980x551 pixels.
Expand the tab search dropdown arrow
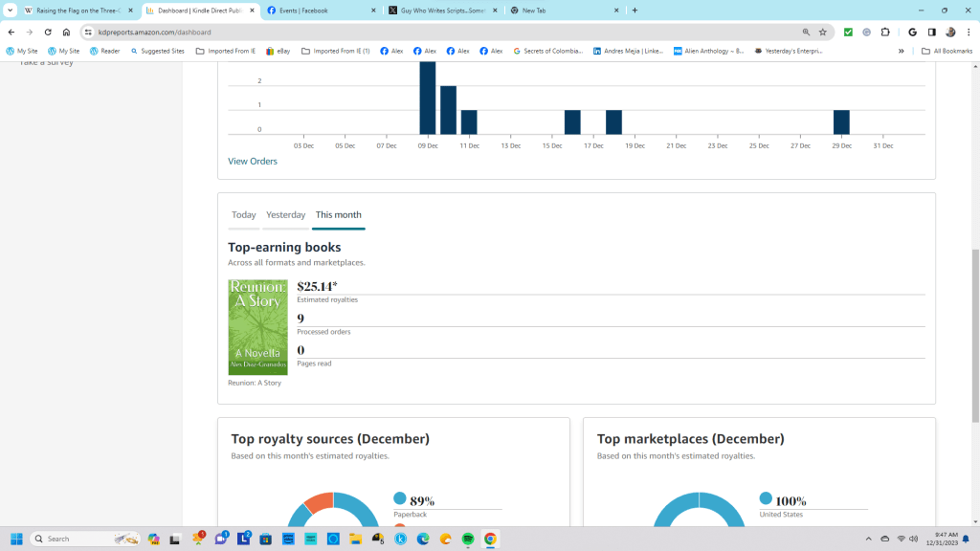[x=10, y=11]
